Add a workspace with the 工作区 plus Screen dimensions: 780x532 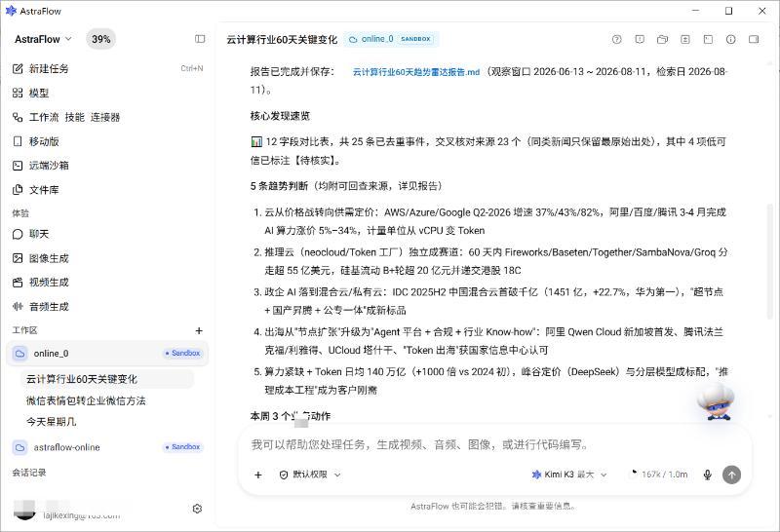(x=199, y=330)
